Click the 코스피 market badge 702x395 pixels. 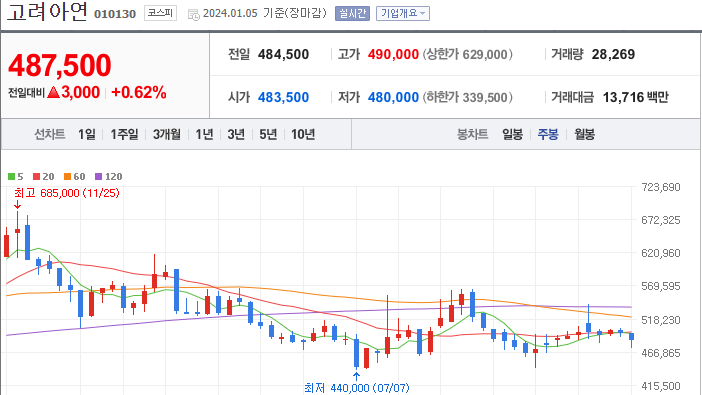(x=160, y=13)
